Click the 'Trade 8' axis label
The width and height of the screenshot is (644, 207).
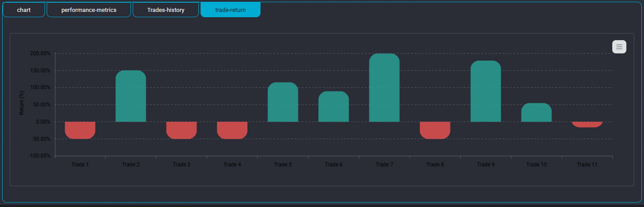pos(435,165)
